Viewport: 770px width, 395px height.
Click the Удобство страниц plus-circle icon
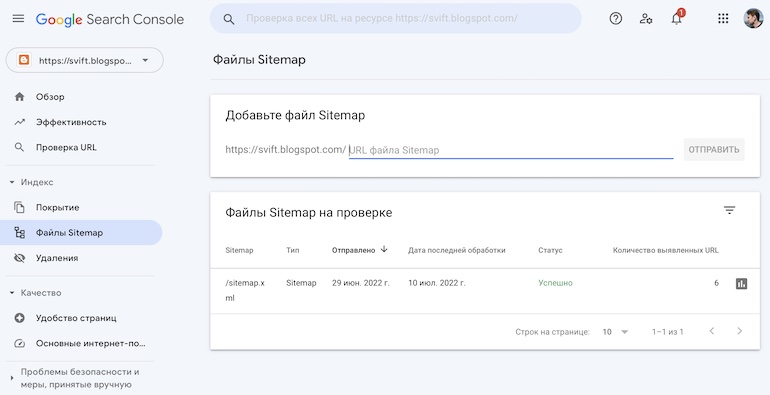(20, 318)
